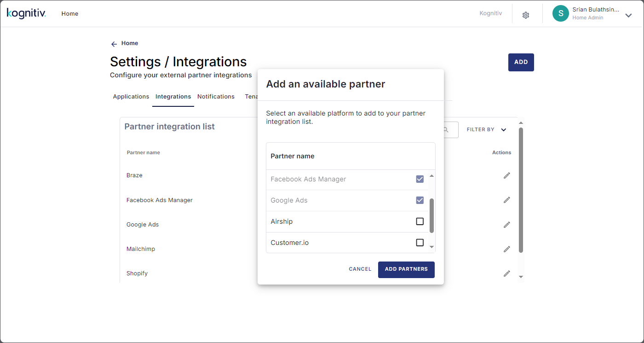Image resolution: width=644 pixels, height=343 pixels.
Task: Edit the Braze integration pencil icon
Action: click(x=507, y=175)
